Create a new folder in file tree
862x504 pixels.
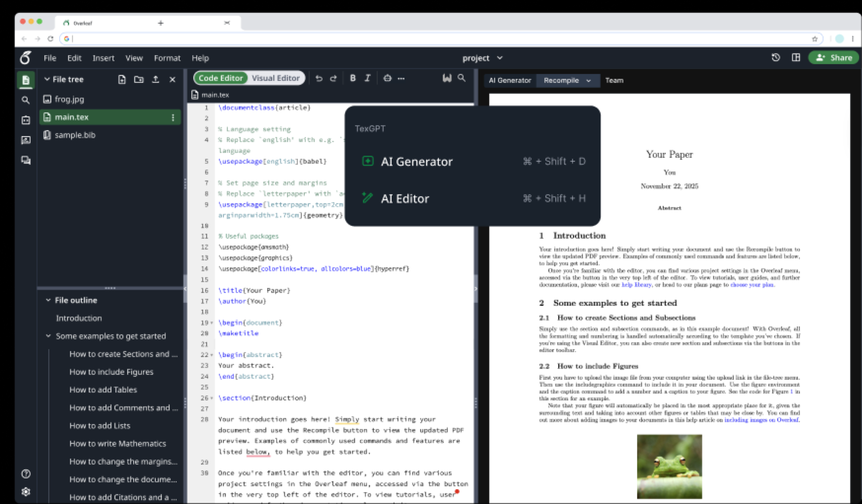(x=139, y=79)
